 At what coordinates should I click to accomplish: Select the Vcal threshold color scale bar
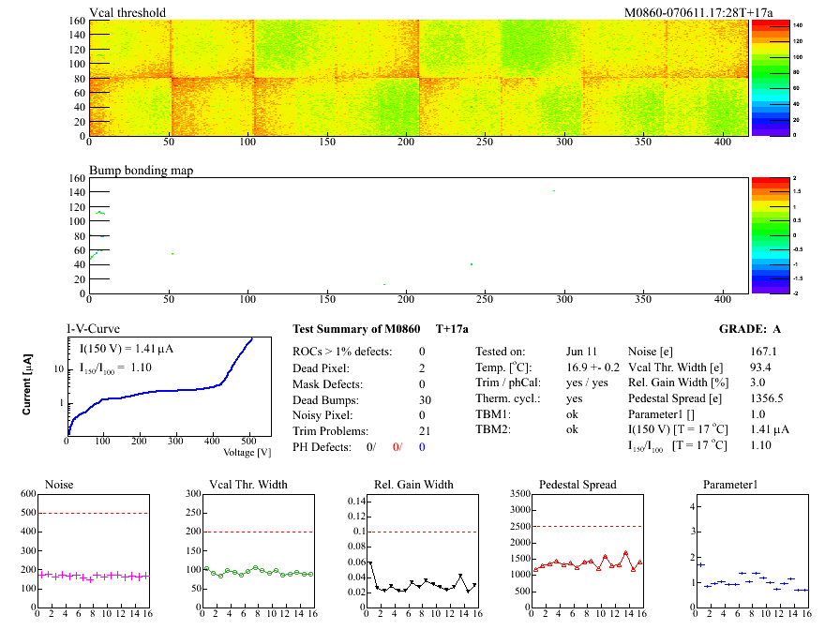coord(769,77)
